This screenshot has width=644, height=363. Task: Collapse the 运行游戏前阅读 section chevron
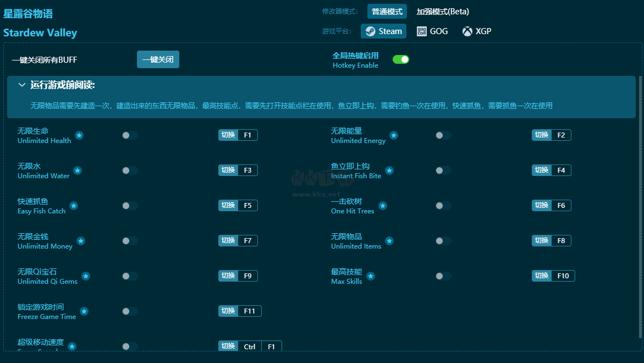click(x=22, y=85)
